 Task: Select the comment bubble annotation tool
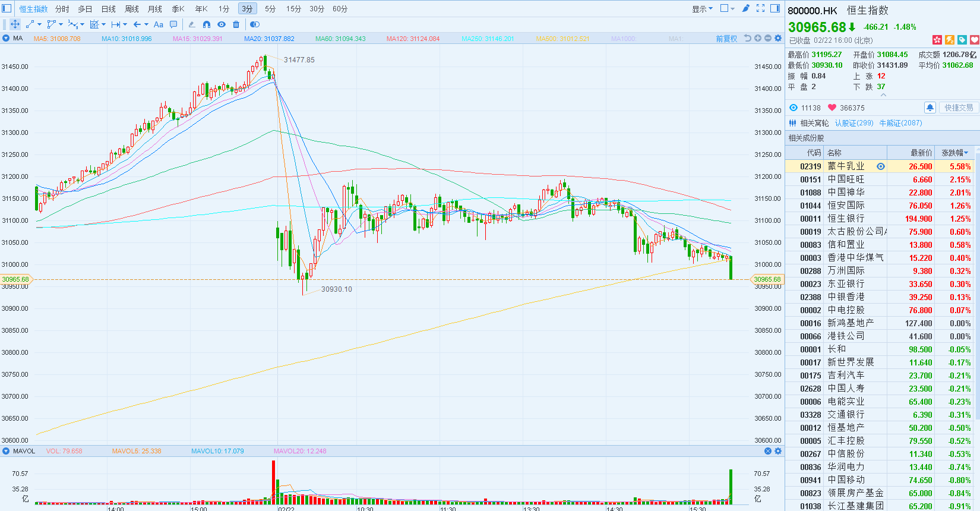click(x=173, y=24)
